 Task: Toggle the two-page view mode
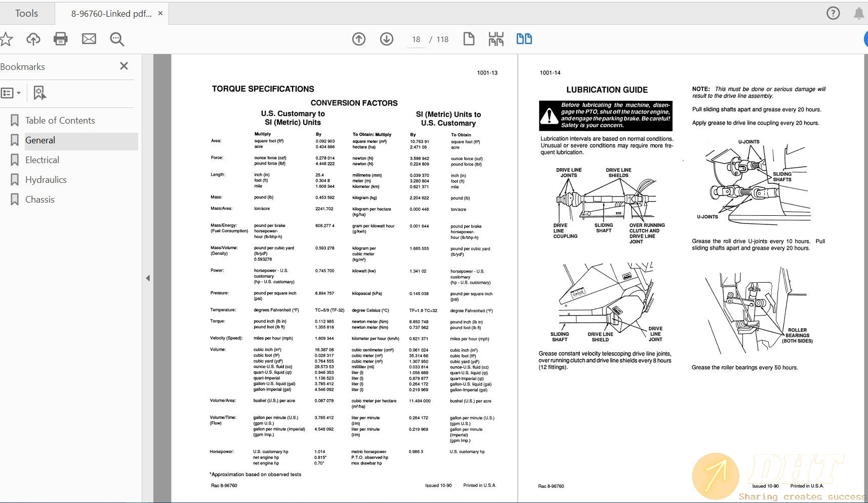524,39
